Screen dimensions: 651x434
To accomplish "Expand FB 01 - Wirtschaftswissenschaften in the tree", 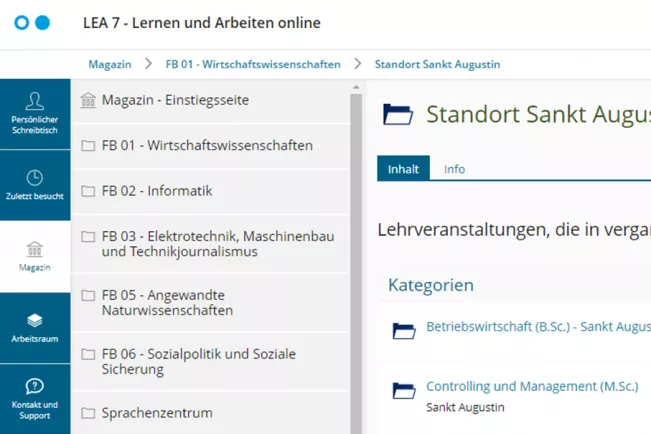I will tap(207, 146).
